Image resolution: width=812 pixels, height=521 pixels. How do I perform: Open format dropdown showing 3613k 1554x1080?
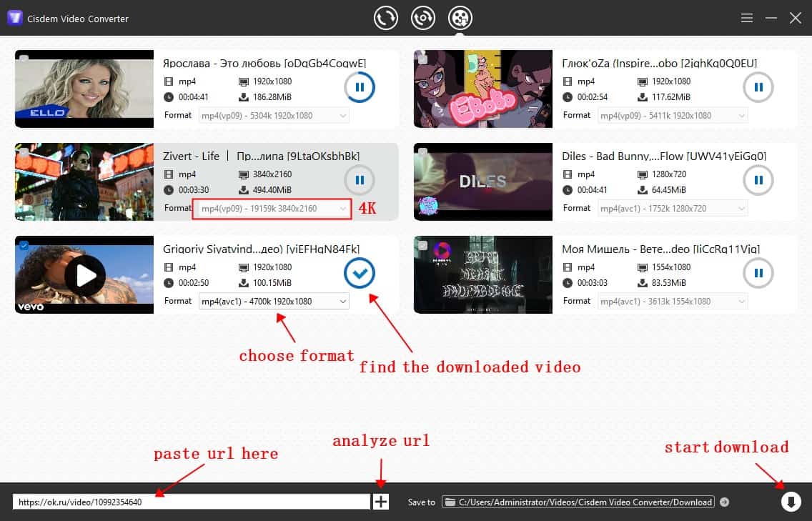(673, 302)
